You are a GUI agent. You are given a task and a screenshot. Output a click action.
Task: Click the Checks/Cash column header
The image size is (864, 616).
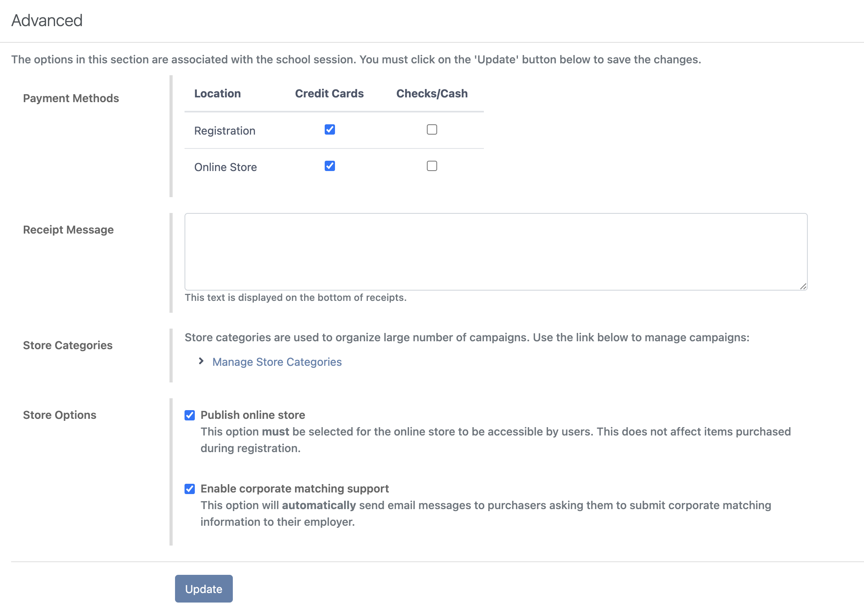432,93
